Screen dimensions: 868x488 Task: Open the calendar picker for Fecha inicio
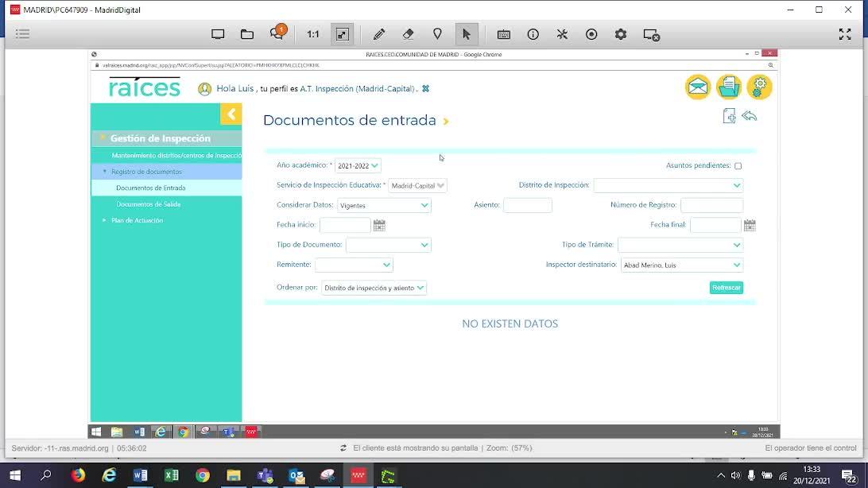379,225
